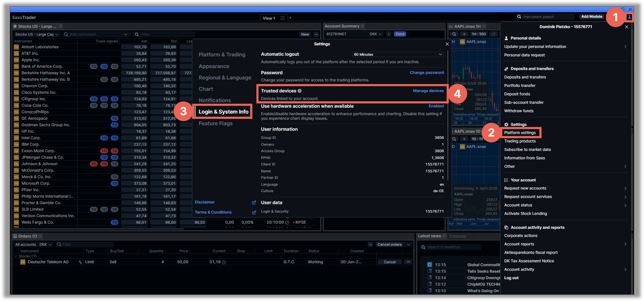
Task: Click the Bank of America blue 1D trade signal
Action: (104, 67)
